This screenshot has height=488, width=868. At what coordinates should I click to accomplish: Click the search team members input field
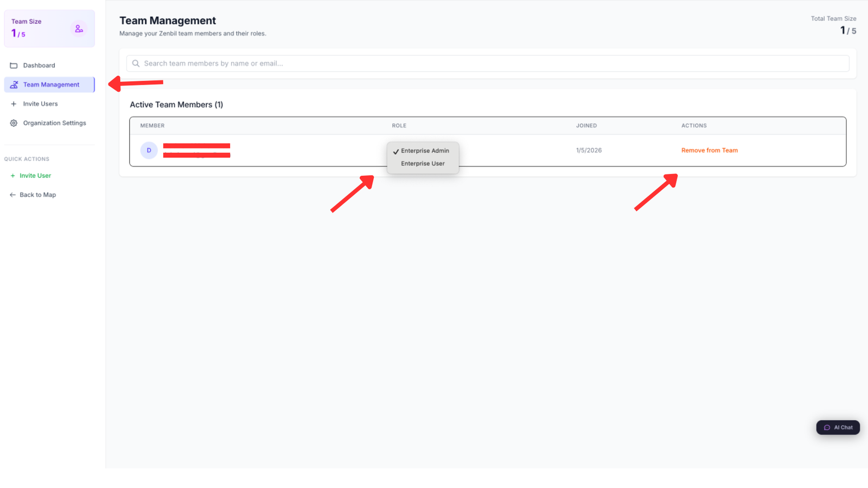coord(380,63)
